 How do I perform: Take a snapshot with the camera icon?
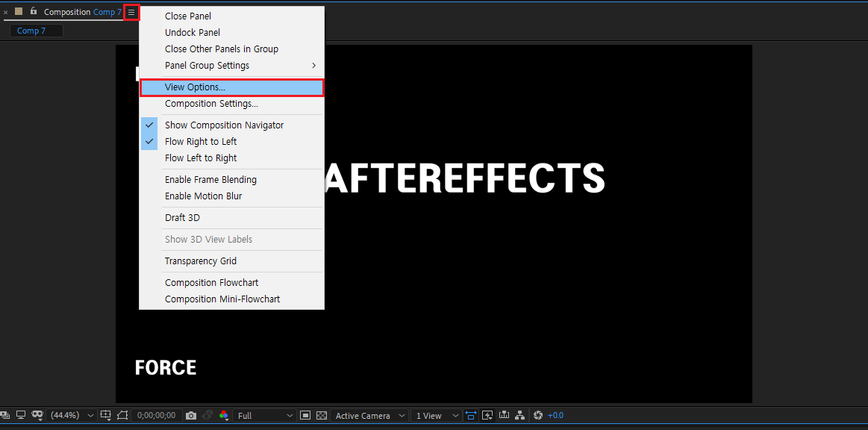coord(191,416)
